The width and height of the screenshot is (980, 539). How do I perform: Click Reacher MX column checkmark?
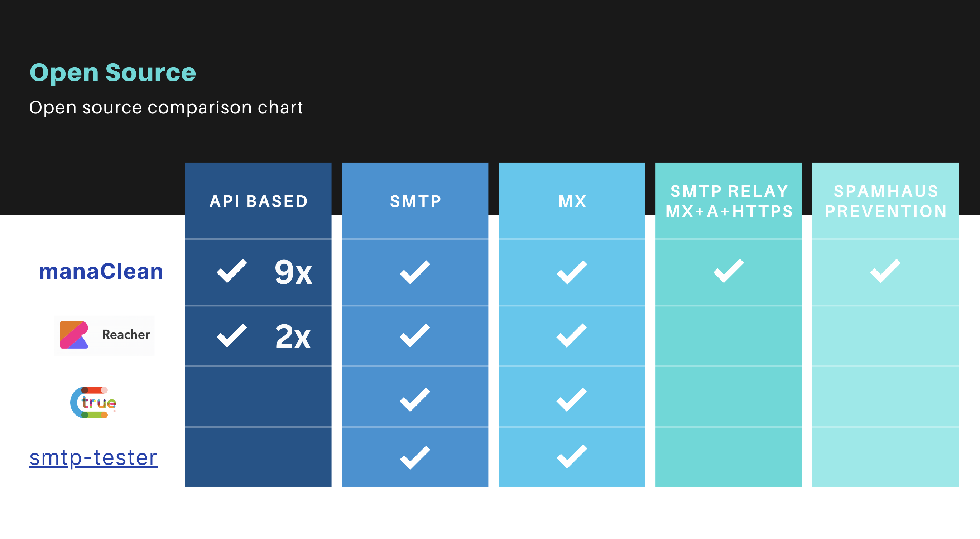click(572, 336)
